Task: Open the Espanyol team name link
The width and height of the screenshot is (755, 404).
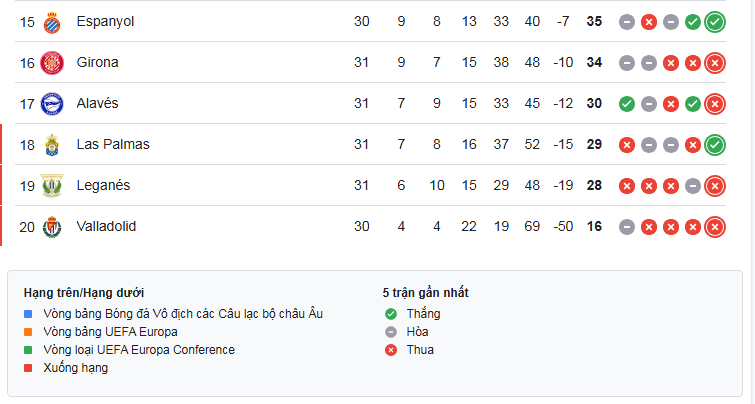Action: click(105, 22)
